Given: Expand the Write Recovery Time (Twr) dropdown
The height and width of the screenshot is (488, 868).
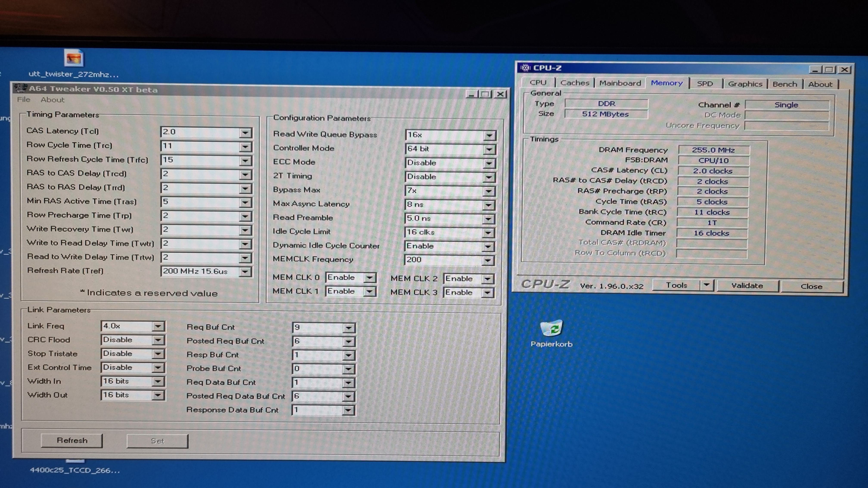Looking at the screenshot, I should (245, 230).
